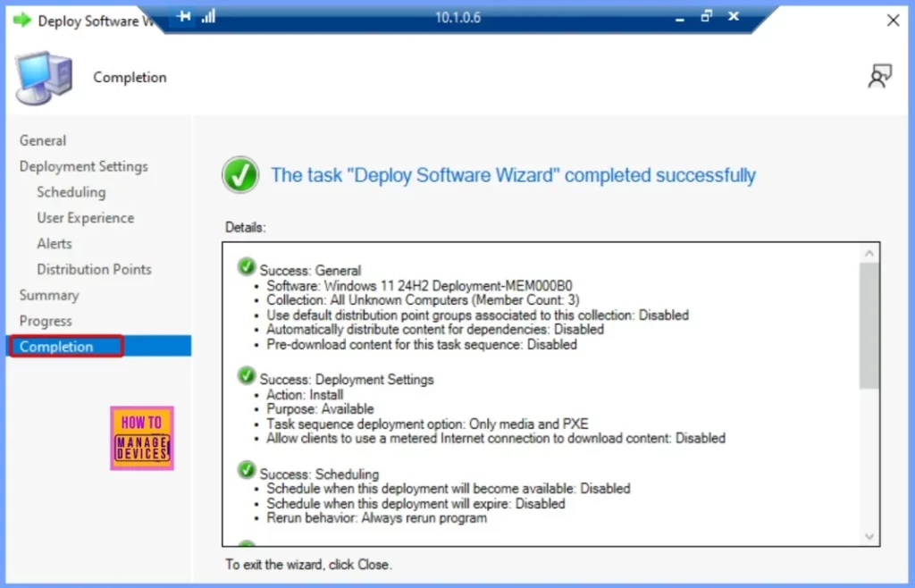Screen dimensions: 915x588
Task: Minimize the 10.1.0.6 remote session
Action: [x=679, y=18]
